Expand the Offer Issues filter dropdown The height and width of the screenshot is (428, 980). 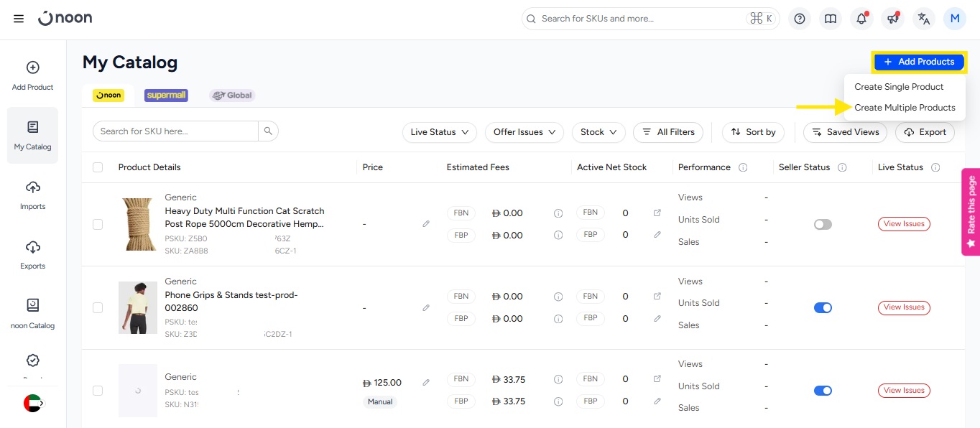point(524,132)
